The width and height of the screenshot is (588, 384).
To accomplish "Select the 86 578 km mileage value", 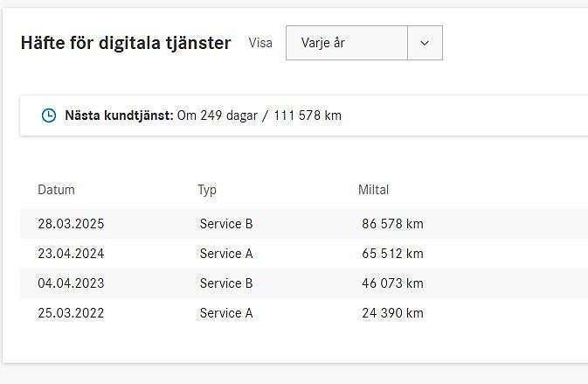I will pos(392,224).
